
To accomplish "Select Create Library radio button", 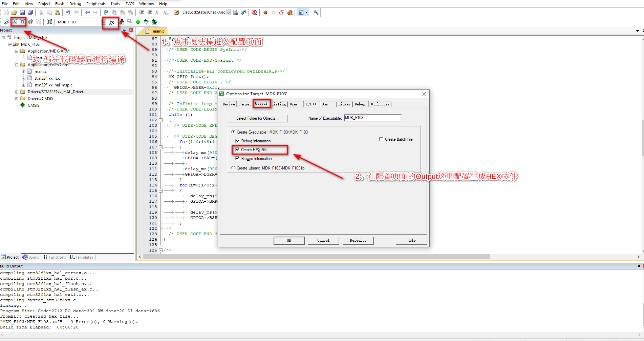I will click(x=233, y=168).
